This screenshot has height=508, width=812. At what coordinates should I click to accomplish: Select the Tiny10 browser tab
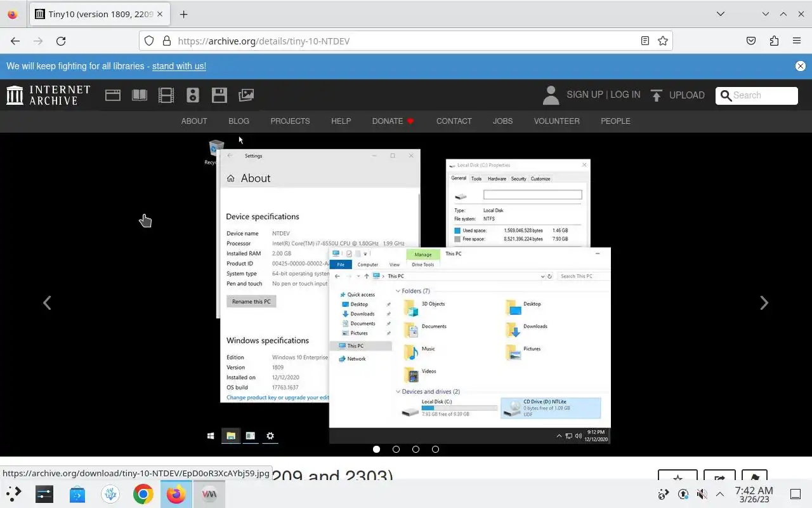[100, 14]
